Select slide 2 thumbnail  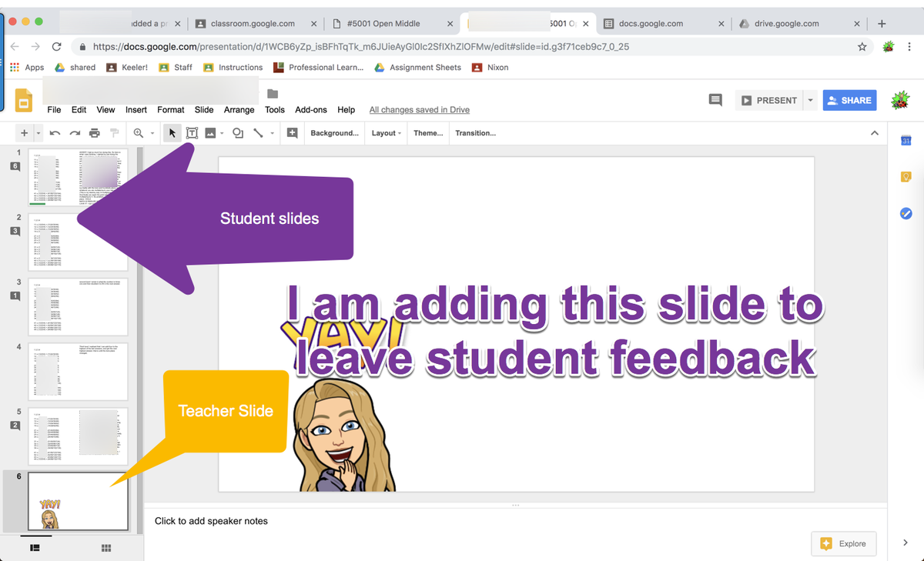point(78,242)
